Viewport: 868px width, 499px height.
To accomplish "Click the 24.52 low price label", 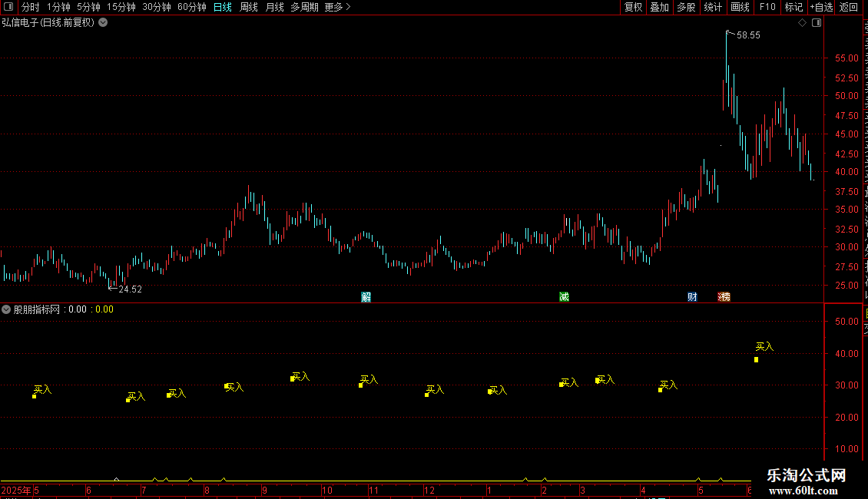I will pyautogui.click(x=130, y=289).
